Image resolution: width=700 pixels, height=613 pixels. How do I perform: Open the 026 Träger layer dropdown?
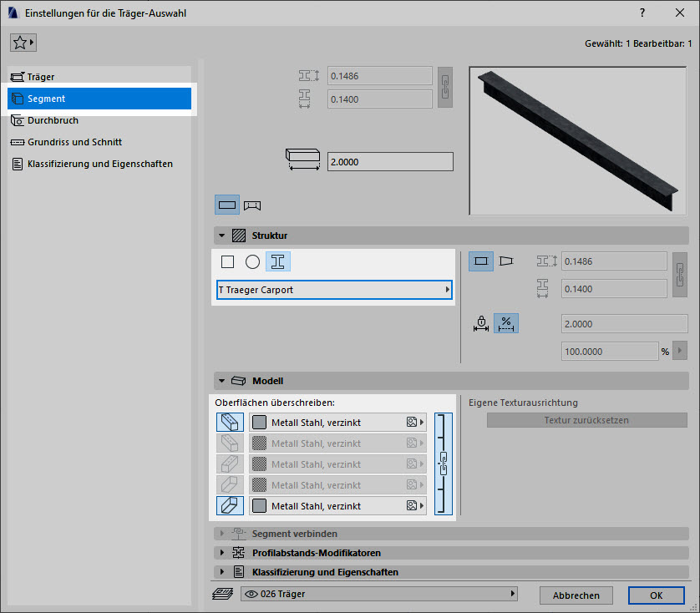(x=379, y=594)
